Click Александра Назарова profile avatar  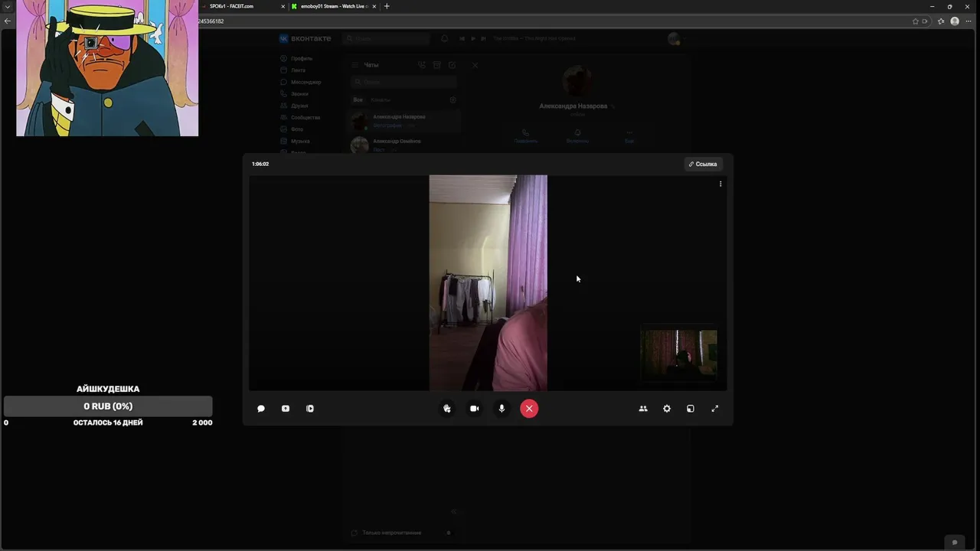577,82
